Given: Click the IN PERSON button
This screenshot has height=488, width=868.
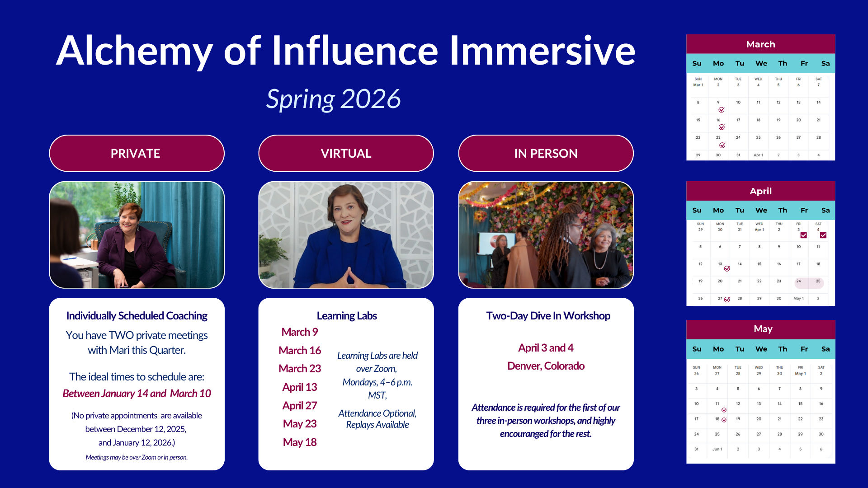Looking at the screenshot, I should pos(546,153).
